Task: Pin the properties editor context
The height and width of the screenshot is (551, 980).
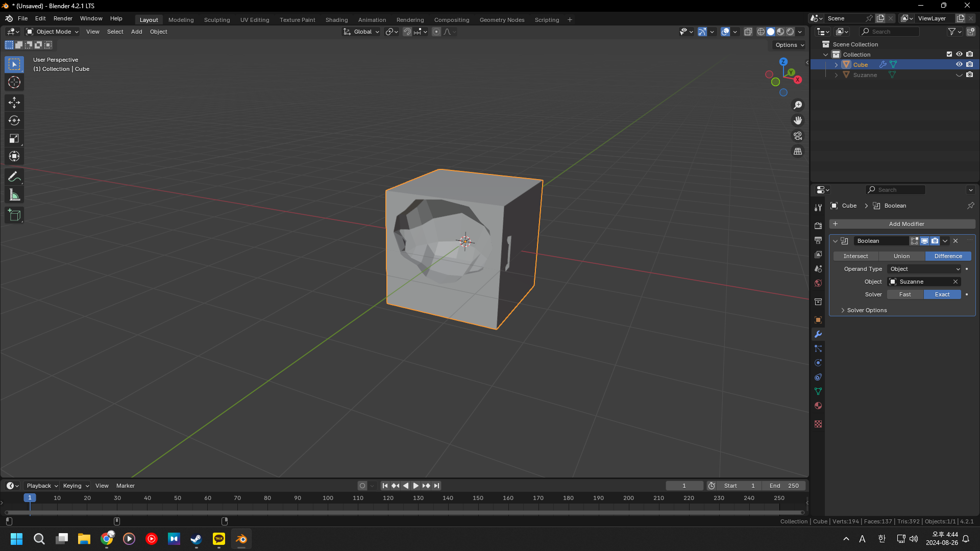Action: [x=970, y=206]
